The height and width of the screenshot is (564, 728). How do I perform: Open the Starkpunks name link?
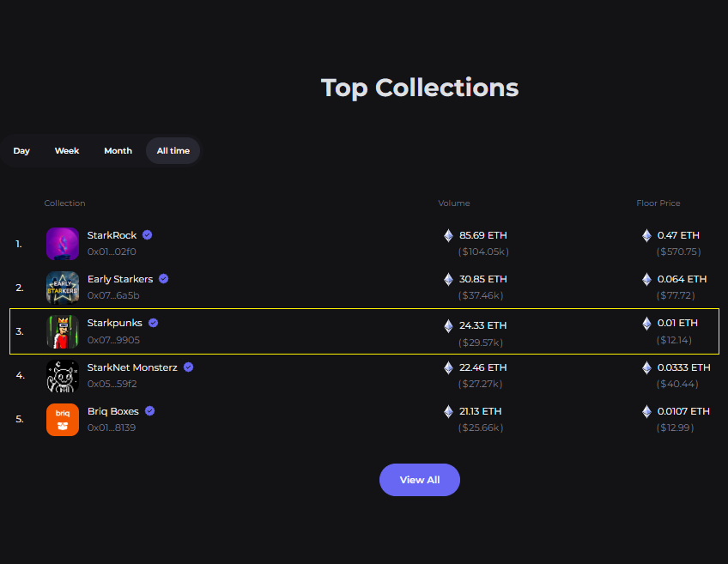click(x=115, y=323)
